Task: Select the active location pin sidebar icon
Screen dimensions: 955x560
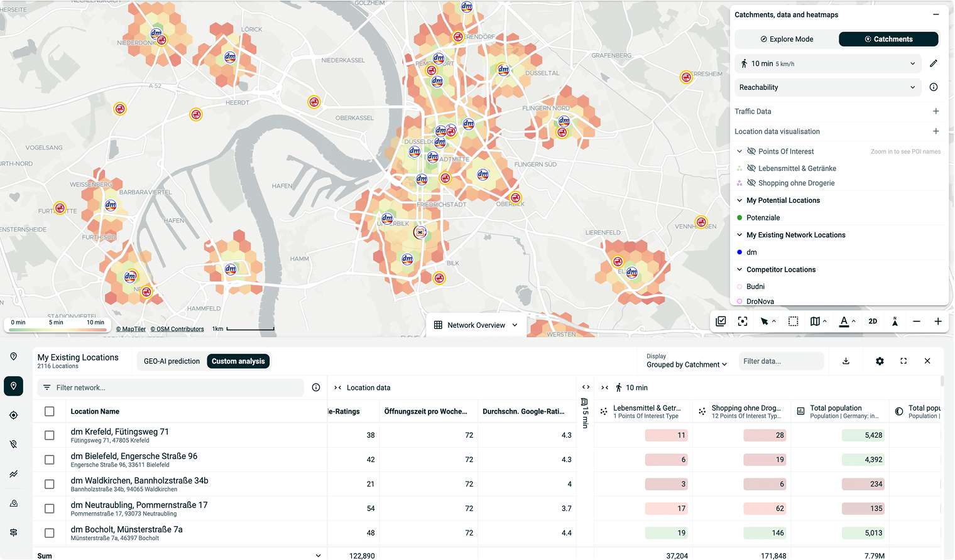Action: [13, 386]
